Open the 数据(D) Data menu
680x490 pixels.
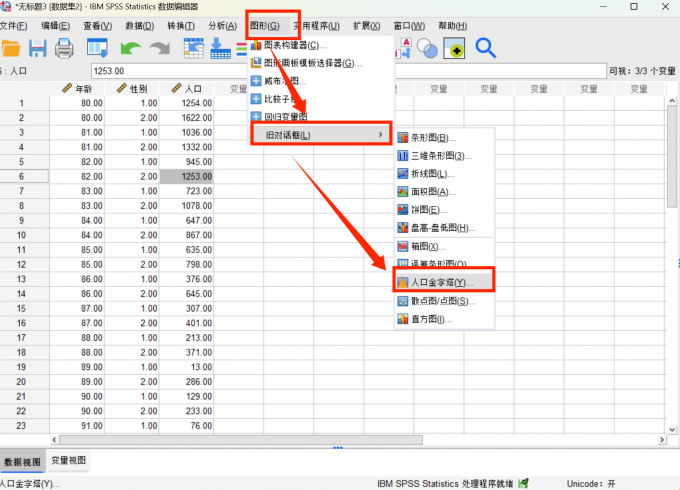point(140,26)
